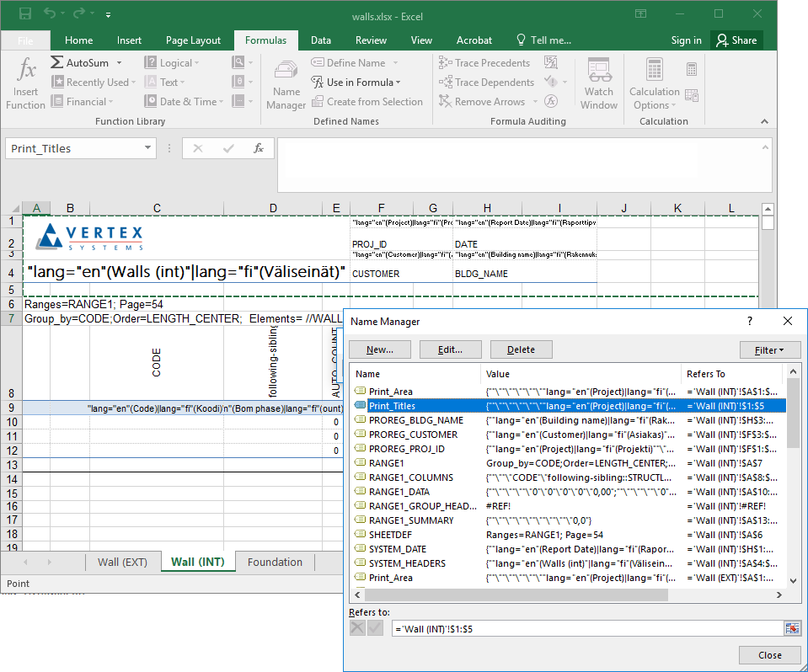Click the Delete button in Name Manager
The height and width of the screenshot is (672, 808).
[x=521, y=349]
